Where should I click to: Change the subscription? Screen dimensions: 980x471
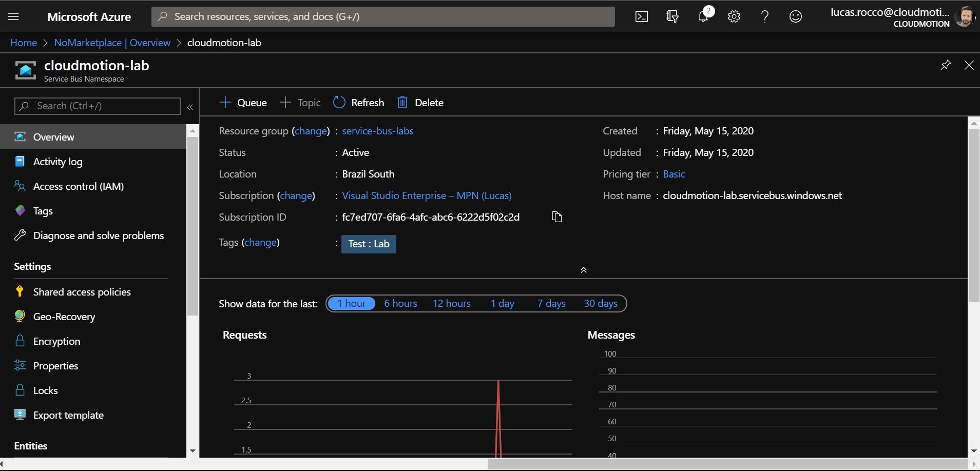296,195
